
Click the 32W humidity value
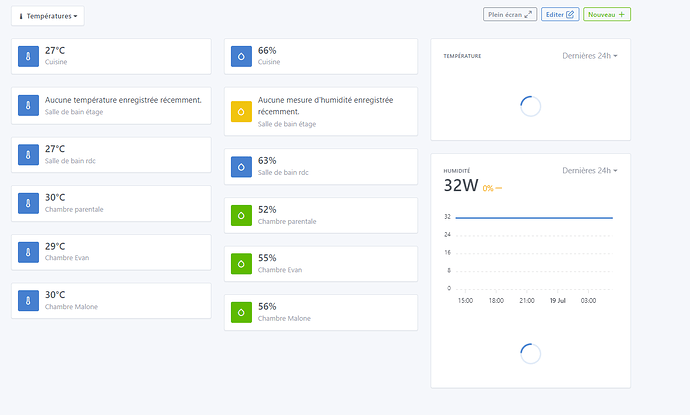pos(461,185)
